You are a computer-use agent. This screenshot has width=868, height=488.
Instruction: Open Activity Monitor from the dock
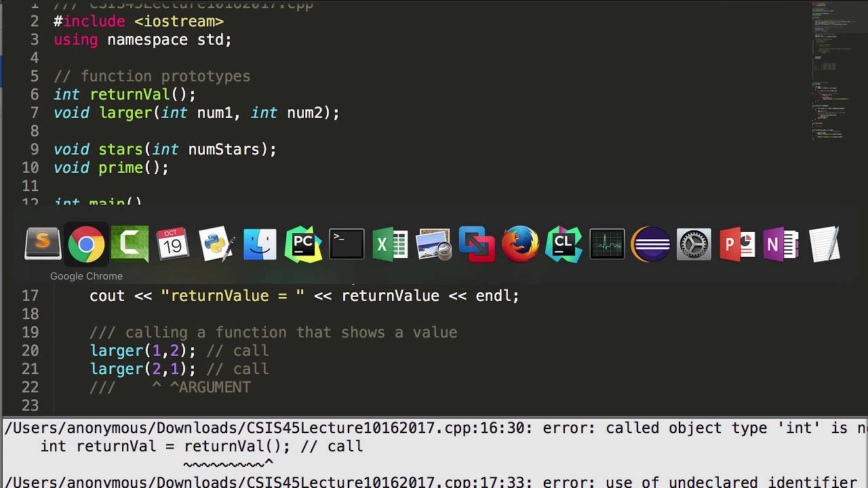(607, 244)
